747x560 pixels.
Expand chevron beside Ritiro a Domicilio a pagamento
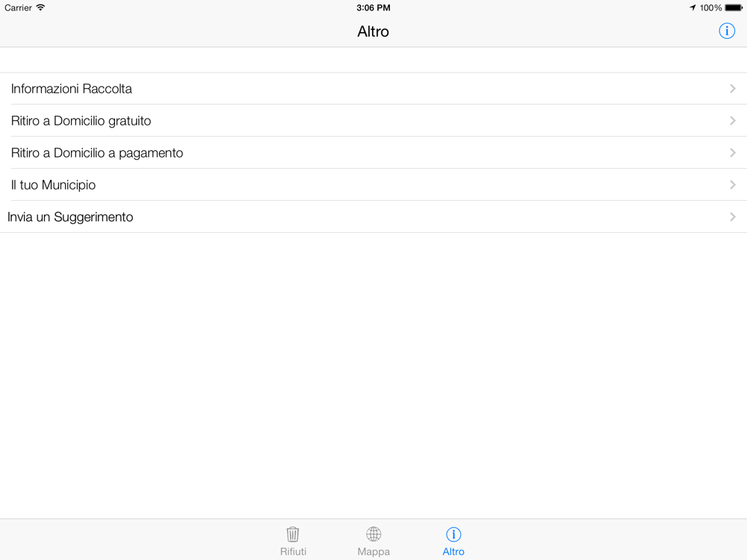(733, 152)
